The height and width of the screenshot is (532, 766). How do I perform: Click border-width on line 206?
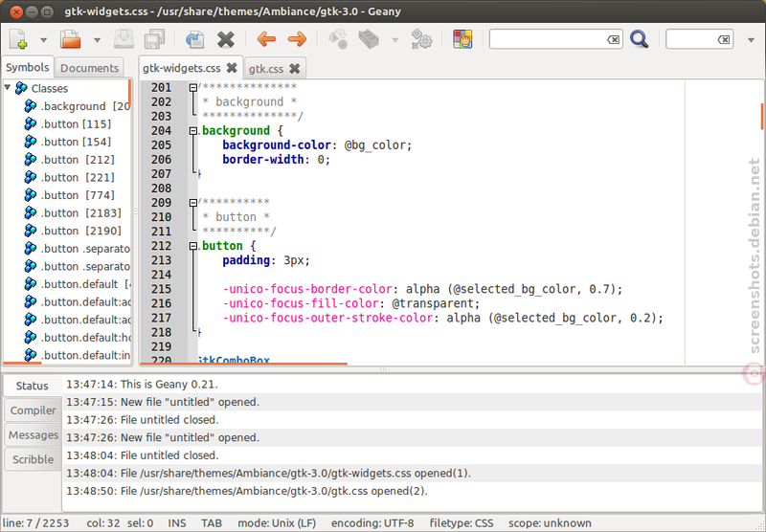[x=263, y=160]
